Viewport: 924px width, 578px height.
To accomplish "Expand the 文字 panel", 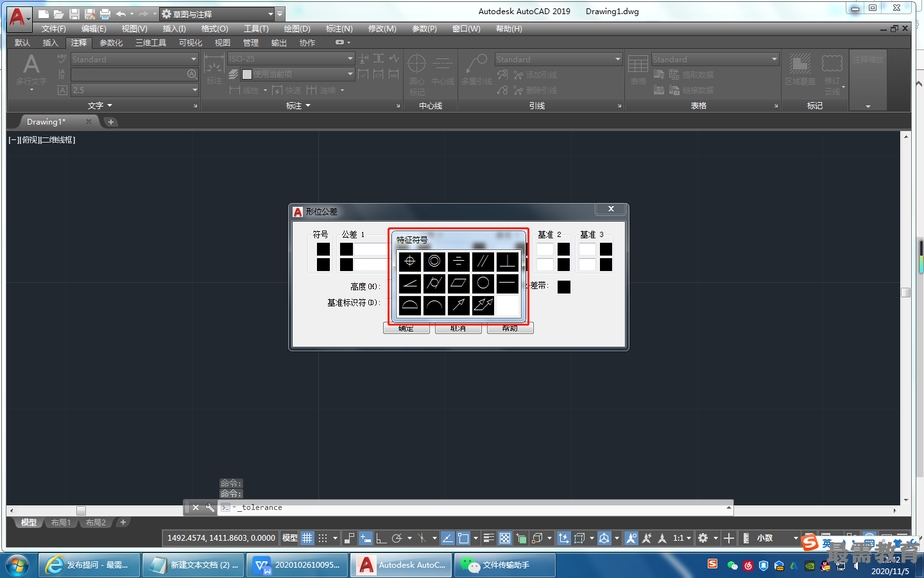I will click(99, 105).
